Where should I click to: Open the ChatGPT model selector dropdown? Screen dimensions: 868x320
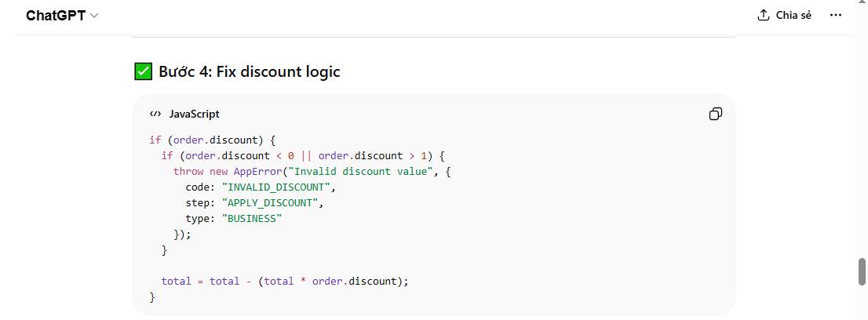[x=62, y=16]
